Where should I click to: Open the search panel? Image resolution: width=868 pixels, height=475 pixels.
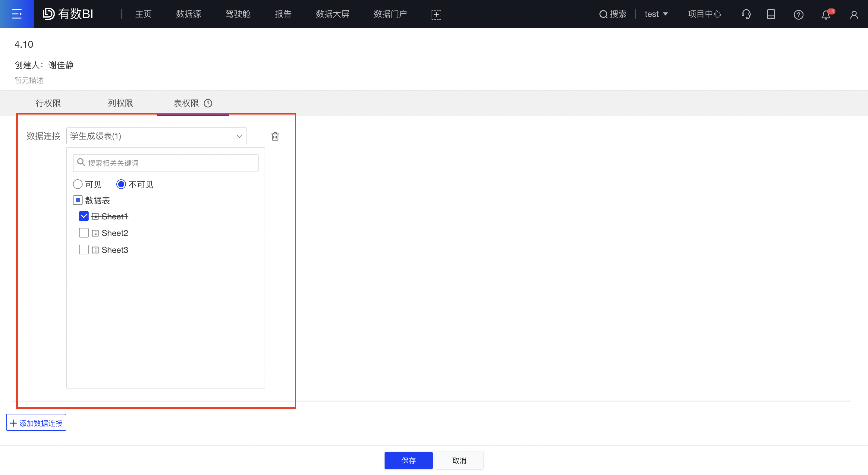coord(613,14)
